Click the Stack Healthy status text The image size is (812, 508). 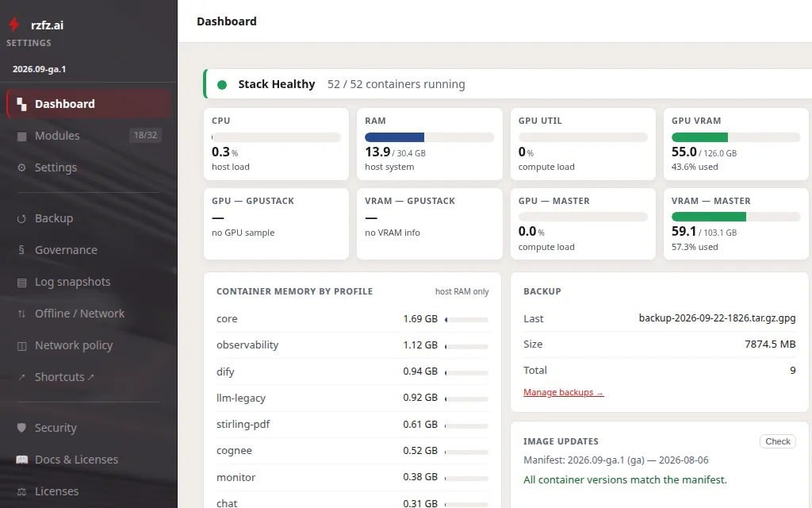pos(277,84)
